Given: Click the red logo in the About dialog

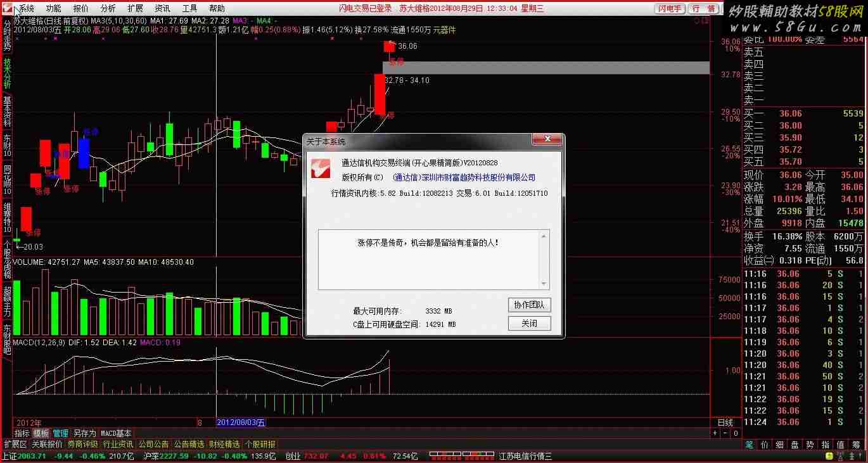Looking at the screenshot, I should pyautogui.click(x=321, y=170).
